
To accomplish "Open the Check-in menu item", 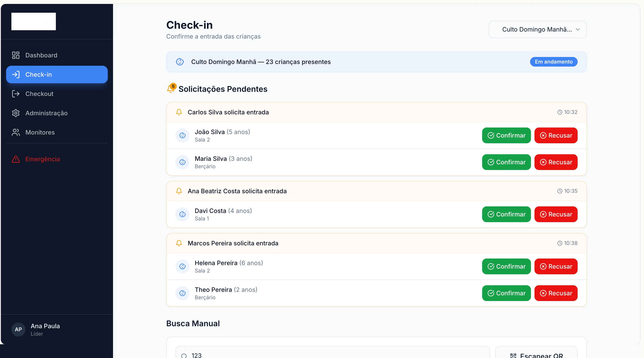I will click(57, 74).
